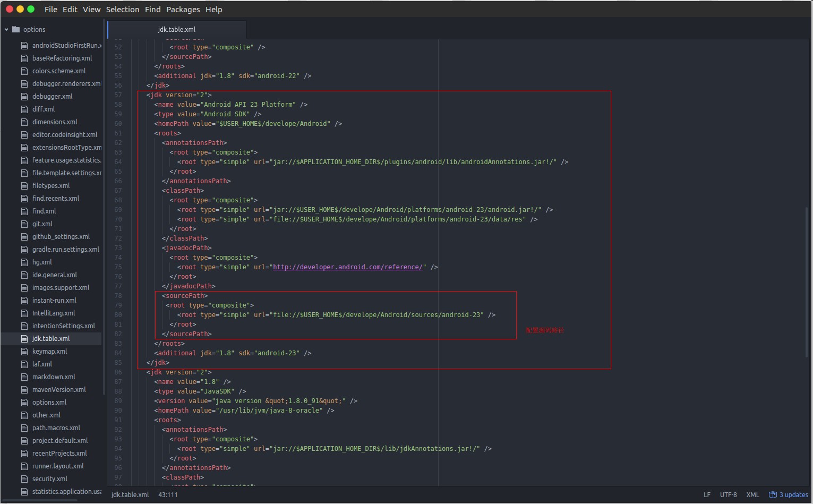Click the file icon of find.xml

click(x=24, y=211)
